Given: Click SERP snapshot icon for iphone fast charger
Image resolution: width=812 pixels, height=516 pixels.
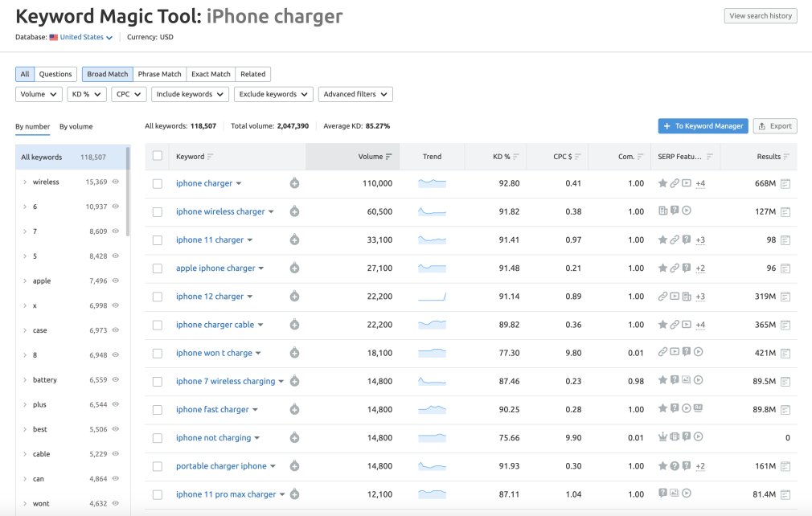Looking at the screenshot, I should point(785,410).
